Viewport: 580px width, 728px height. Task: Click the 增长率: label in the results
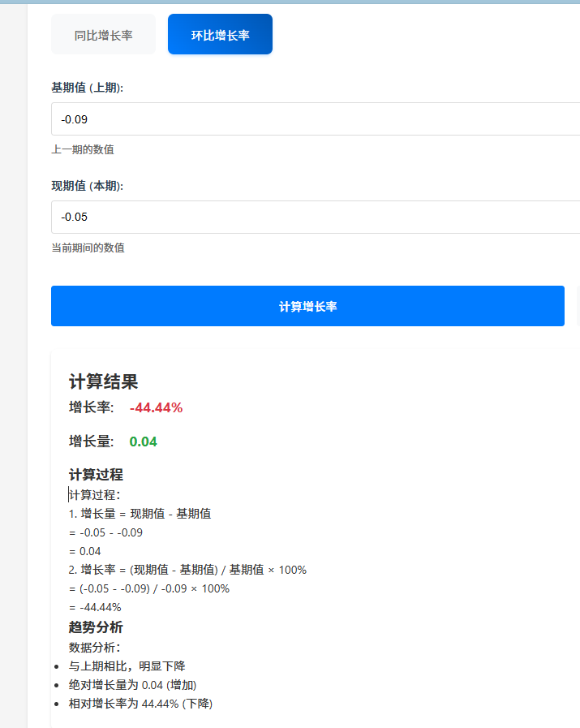92,407
